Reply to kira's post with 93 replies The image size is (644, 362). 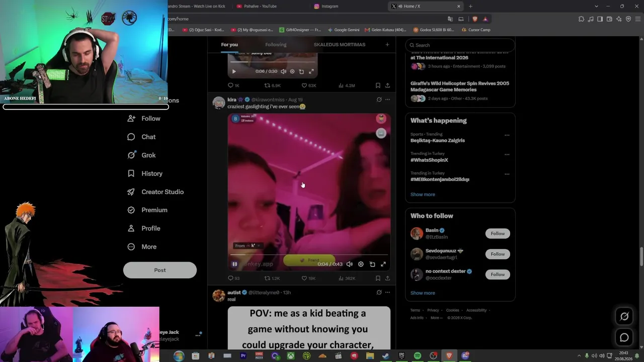pos(234,278)
